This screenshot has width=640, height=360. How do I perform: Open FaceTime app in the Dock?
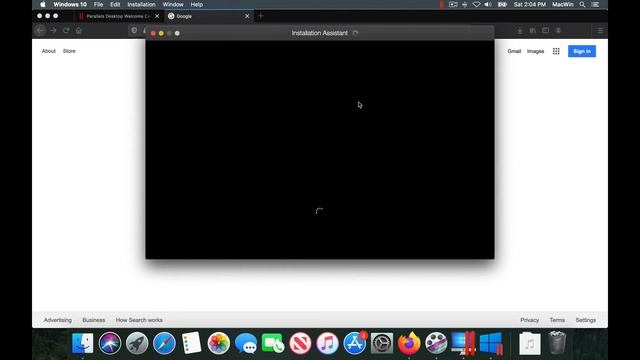[x=273, y=343]
